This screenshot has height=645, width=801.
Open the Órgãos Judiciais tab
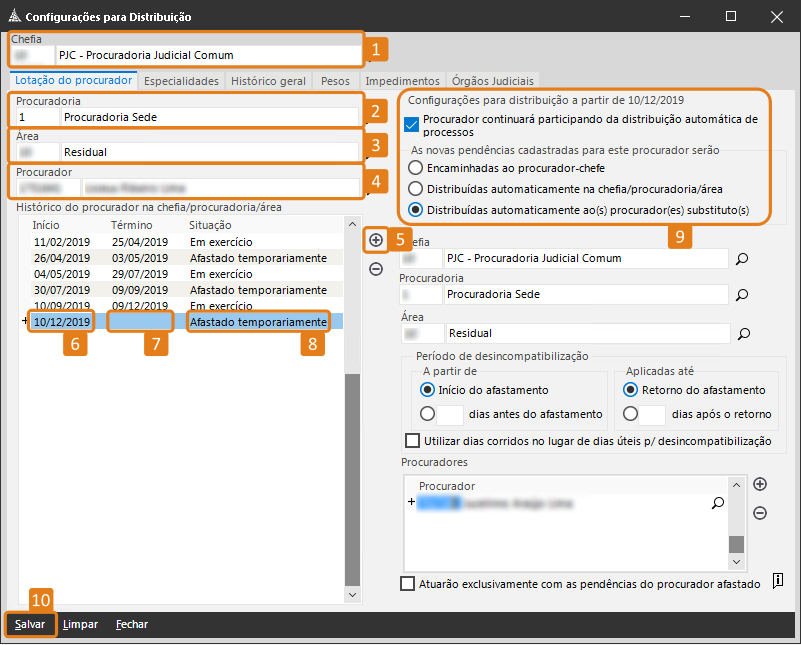point(493,80)
